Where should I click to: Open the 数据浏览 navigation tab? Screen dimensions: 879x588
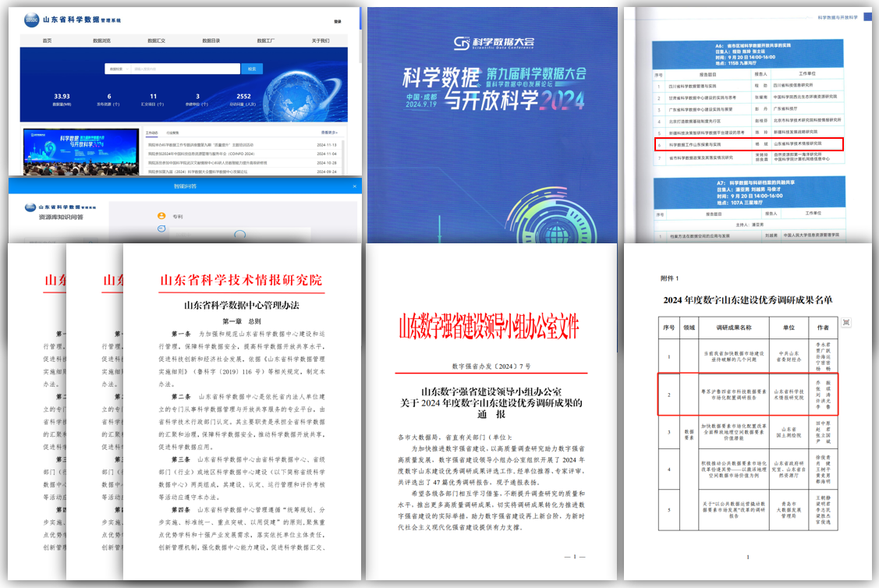point(101,41)
